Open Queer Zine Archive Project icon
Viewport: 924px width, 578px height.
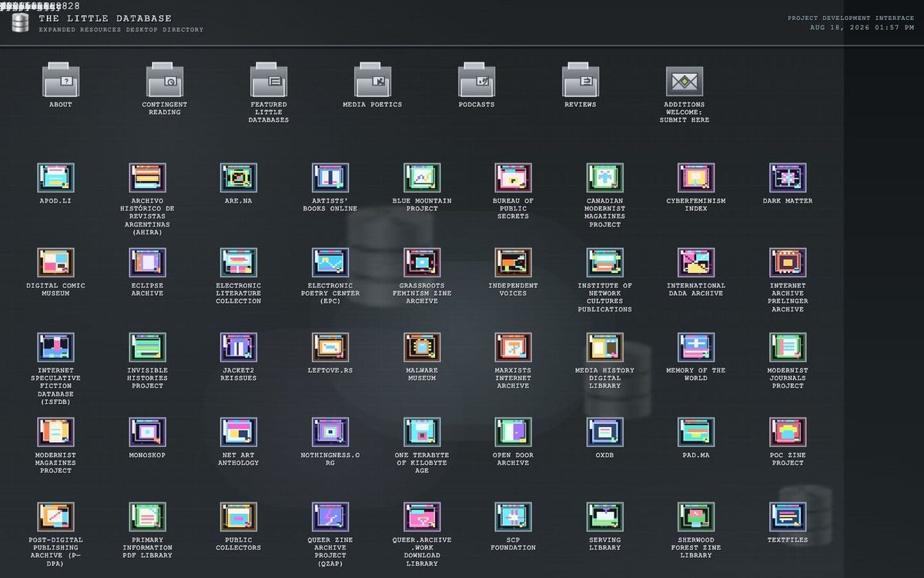tap(330, 516)
